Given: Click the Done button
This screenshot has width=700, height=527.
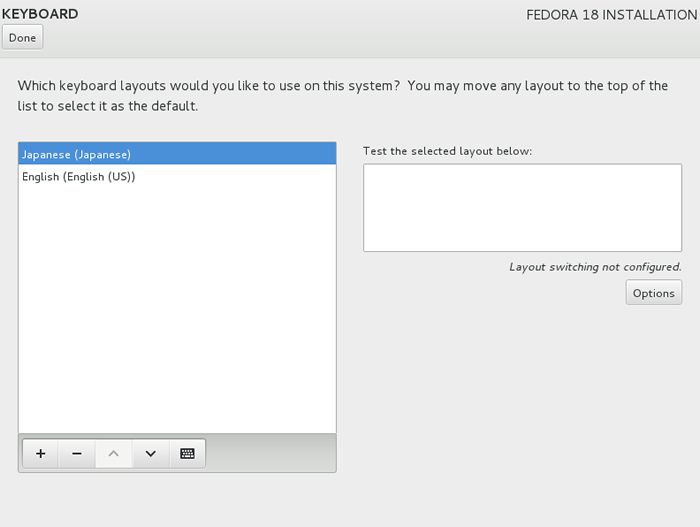Looking at the screenshot, I should [x=22, y=38].
